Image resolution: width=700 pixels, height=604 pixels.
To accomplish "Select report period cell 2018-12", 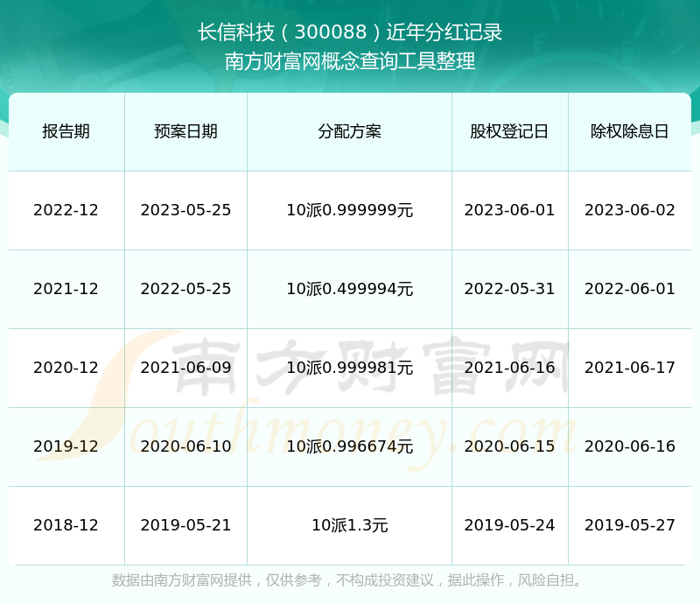I will tap(66, 525).
